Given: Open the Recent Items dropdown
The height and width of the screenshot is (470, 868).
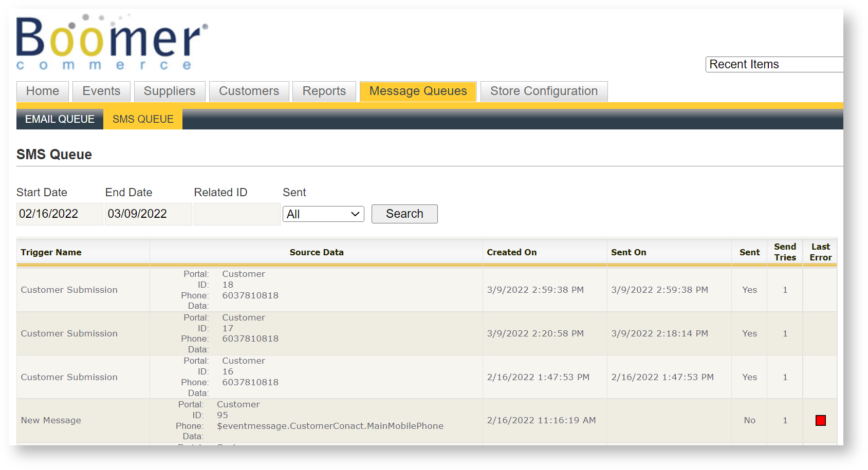Looking at the screenshot, I should tap(773, 64).
